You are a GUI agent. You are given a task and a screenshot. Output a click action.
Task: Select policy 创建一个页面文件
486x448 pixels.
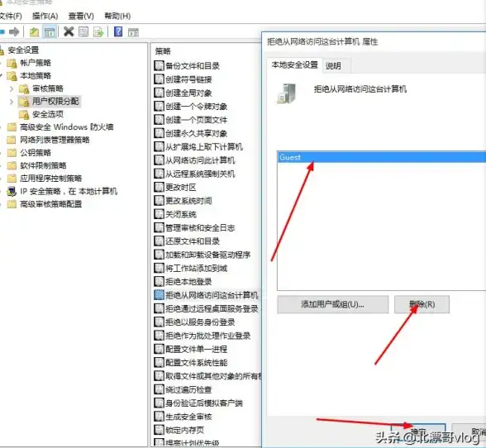coord(196,120)
